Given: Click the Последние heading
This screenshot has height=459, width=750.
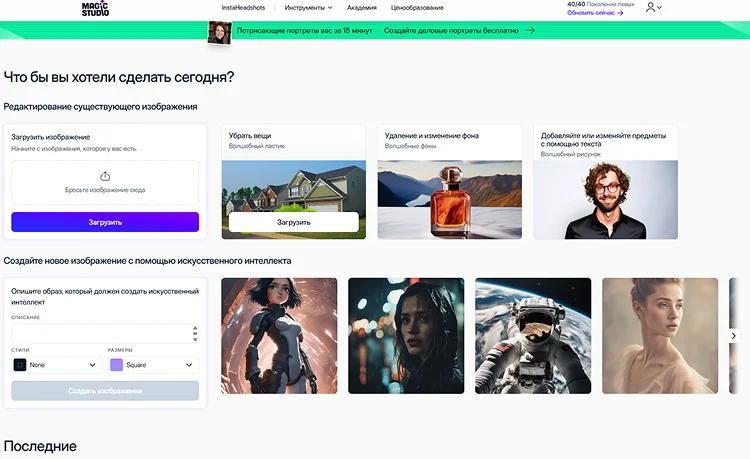Looking at the screenshot, I should (40, 446).
